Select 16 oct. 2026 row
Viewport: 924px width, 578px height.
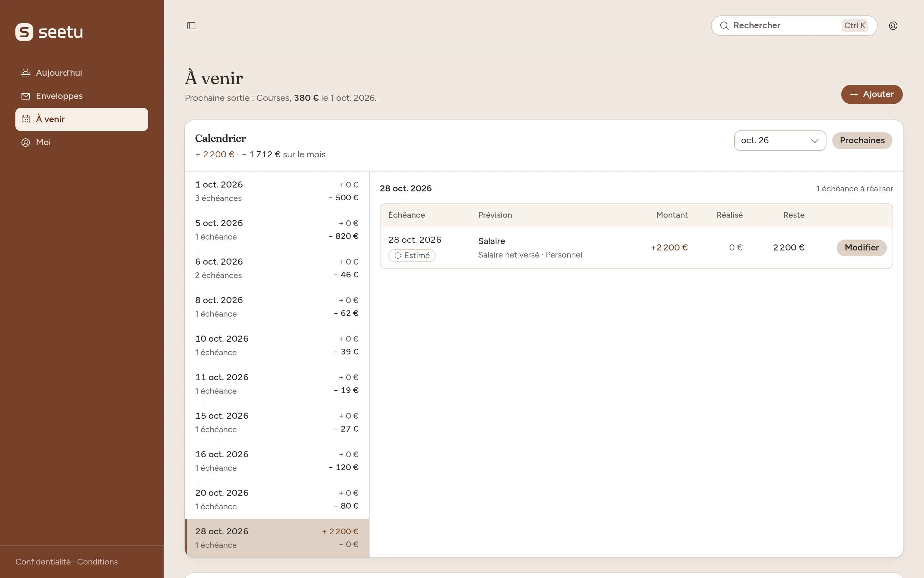click(277, 461)
